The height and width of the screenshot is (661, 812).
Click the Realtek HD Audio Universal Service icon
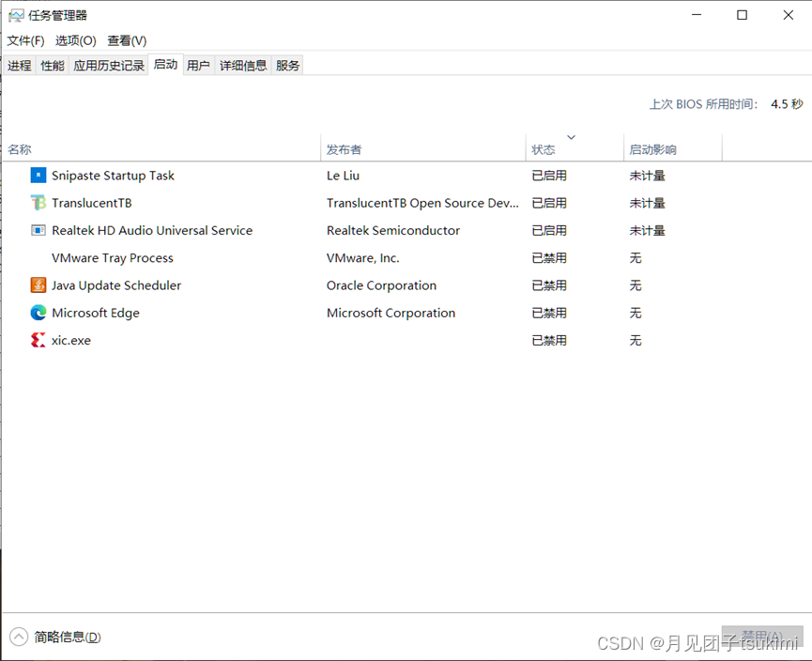(x=38, y=231)
